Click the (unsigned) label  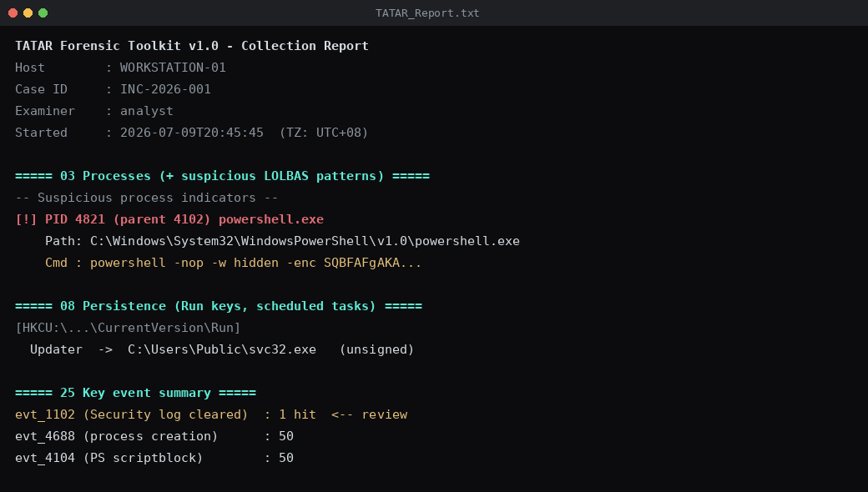pos(377,349)
